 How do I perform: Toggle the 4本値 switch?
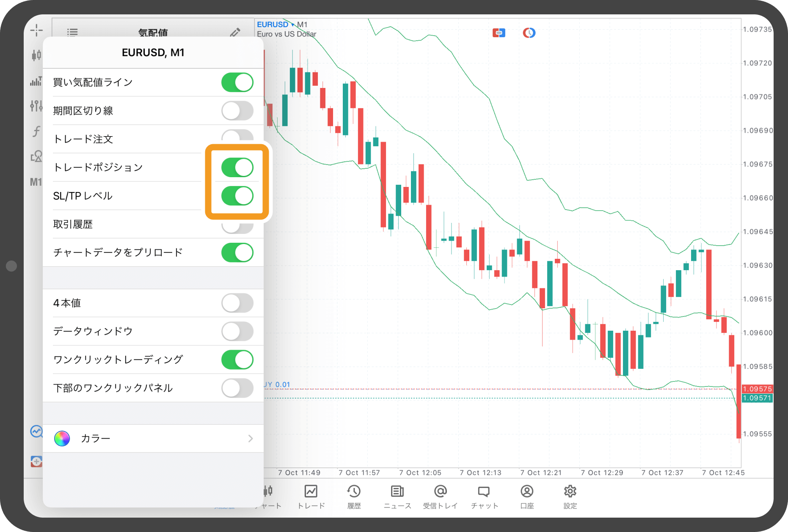[237, 303]
